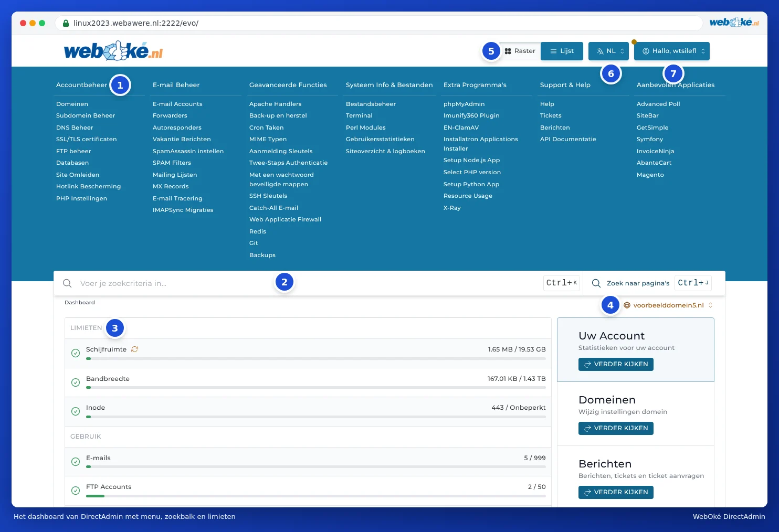Open Select PHP version item
The image size is (779, 532).
(472, 173)
